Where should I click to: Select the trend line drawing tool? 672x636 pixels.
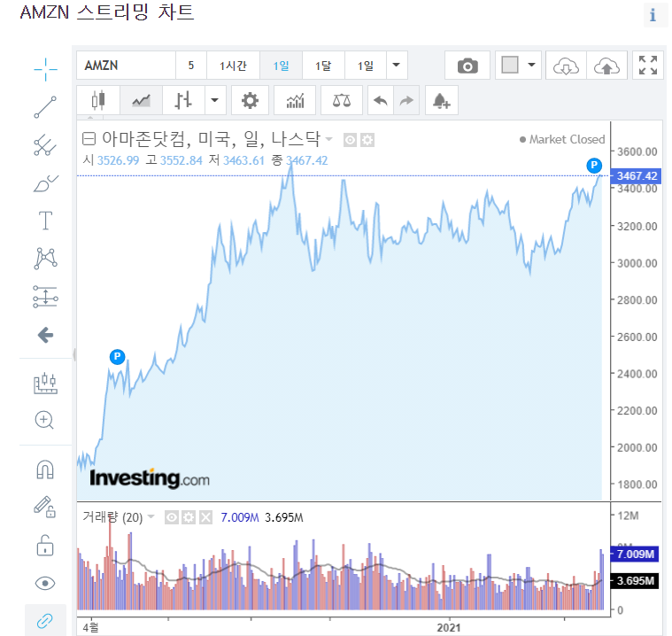coord(45,107)
